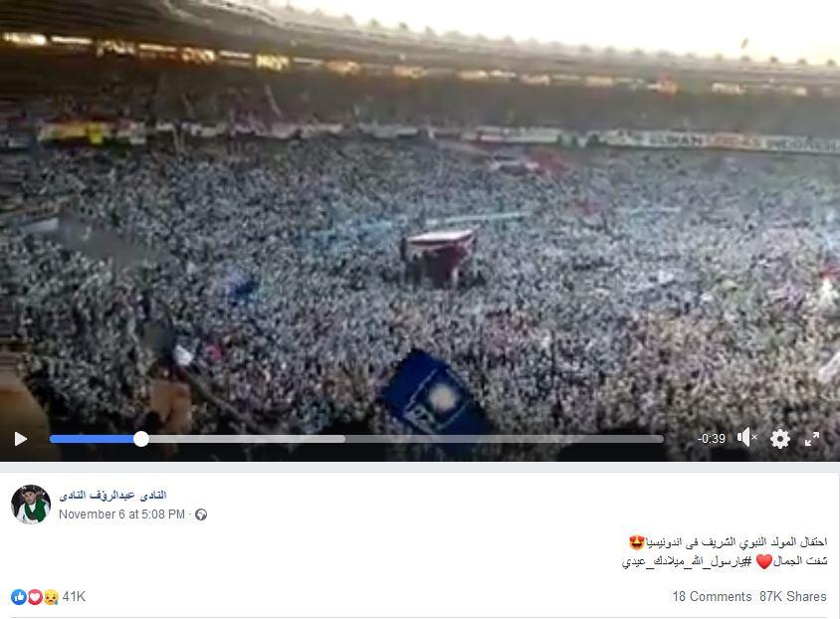Image resolution: width=840 pixels, height=619 pixels.
Task: Click the Love heart reaction icon
Action: coord(35,596)
